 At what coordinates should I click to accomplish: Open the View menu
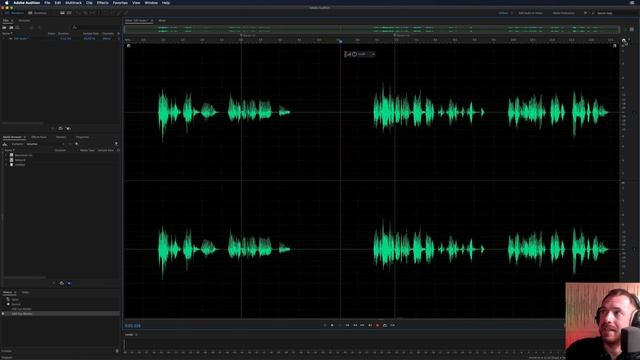[x=136, y=2]
